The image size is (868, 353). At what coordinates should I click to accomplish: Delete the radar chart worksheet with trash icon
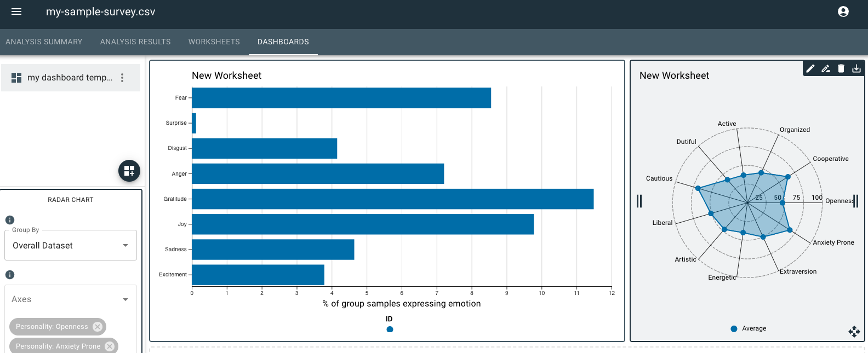pos(841,68)
